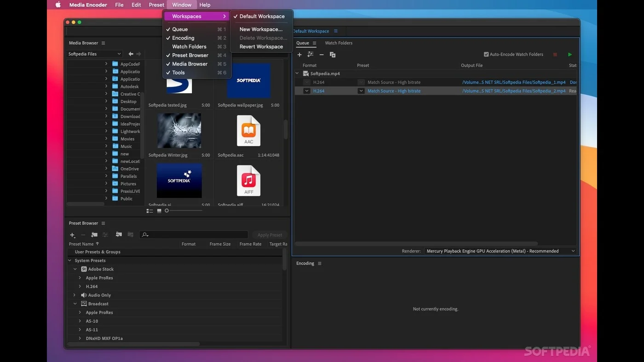Select the Softpedia.aac file thumbnail
Screen dimensions: 644x362
[248, 130]
